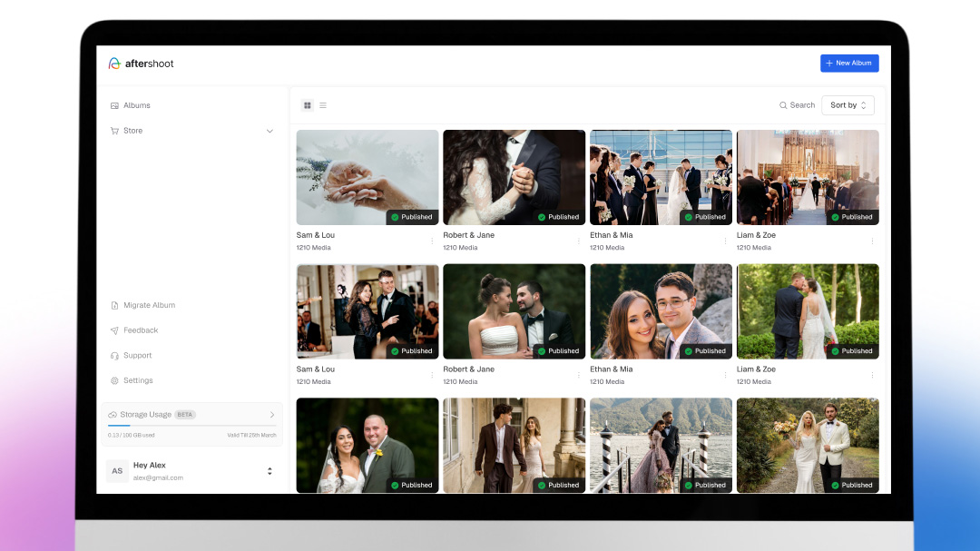Click Published badge on church ceremony photo
Image resolution: width=980 pixels, height=551 pixels.
[x=852, y=217]
